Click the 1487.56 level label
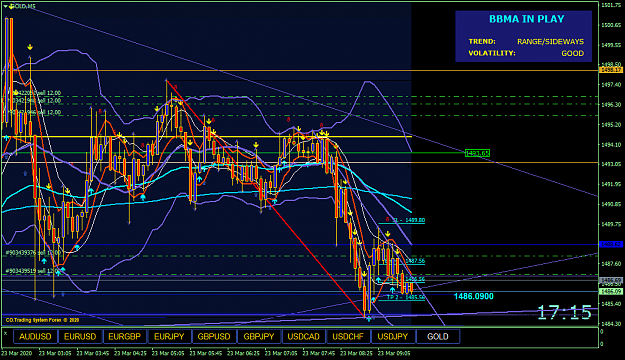This screenshot has width=625, height=360. [415, 261]
